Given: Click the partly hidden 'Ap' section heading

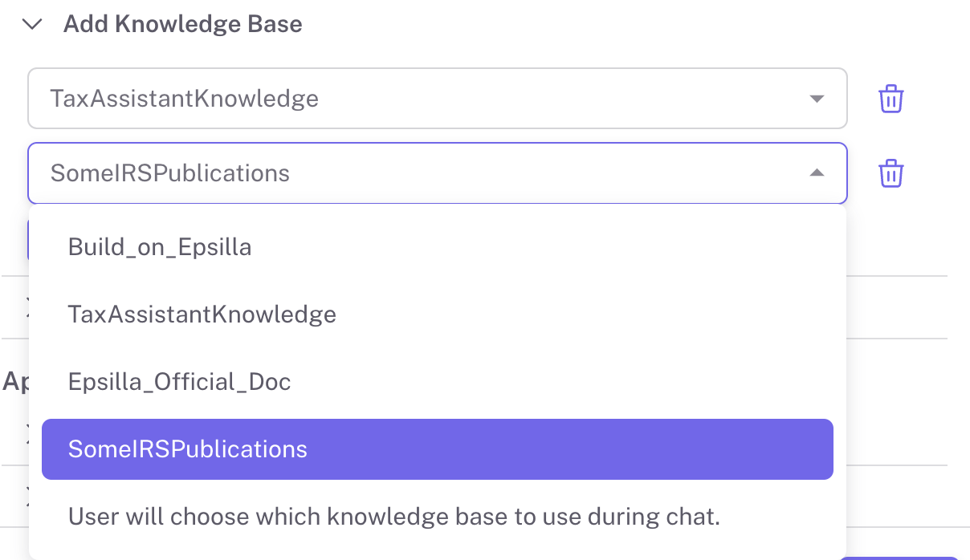Looking at the screenshot, I should pyautogui.click(x=15, y=382).
